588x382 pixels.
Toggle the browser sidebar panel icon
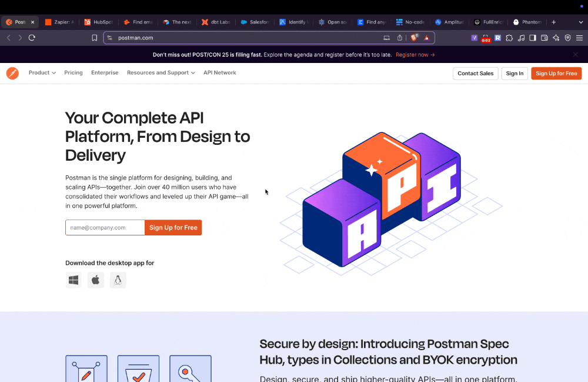pos(533,38)
